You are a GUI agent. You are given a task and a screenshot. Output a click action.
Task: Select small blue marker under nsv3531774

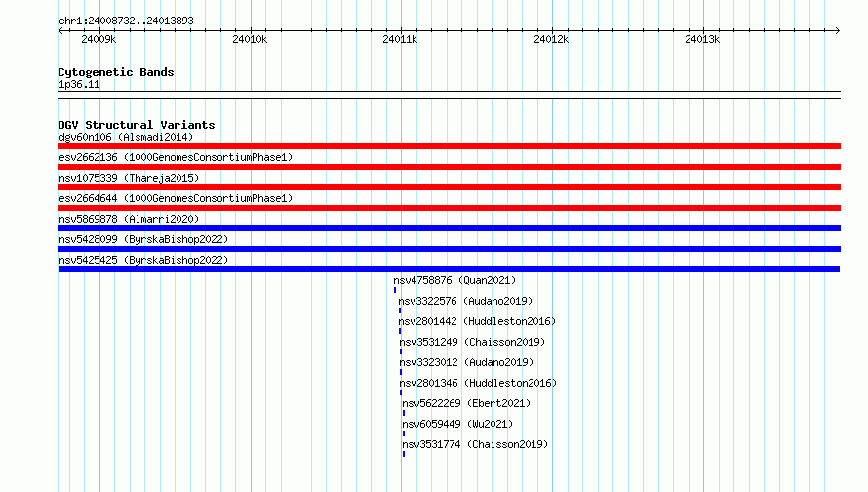[404, 454]
